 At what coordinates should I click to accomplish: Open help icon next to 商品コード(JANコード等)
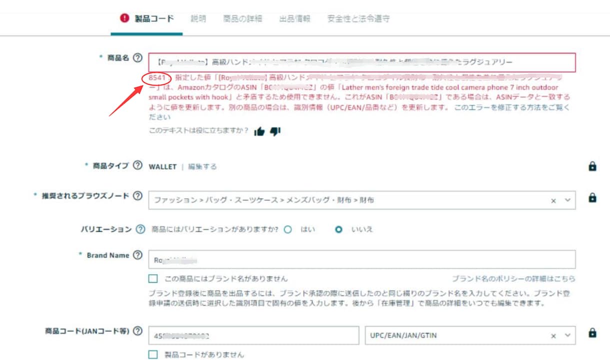(x=137, y=331)
